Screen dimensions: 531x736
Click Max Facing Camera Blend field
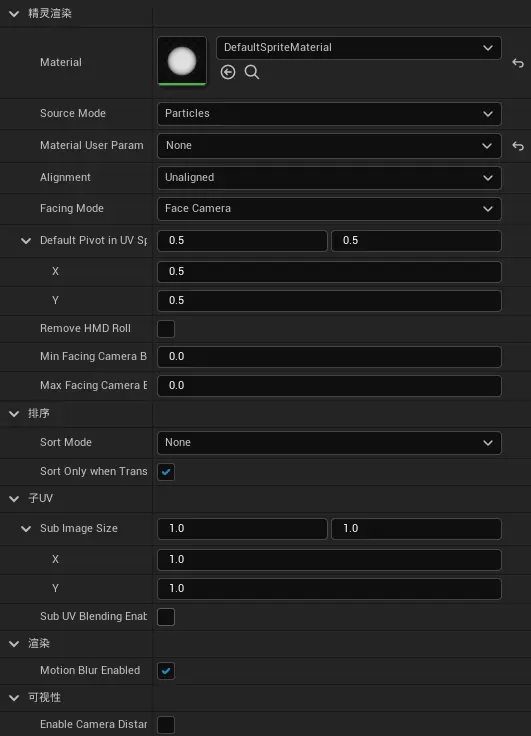point(329,386)
